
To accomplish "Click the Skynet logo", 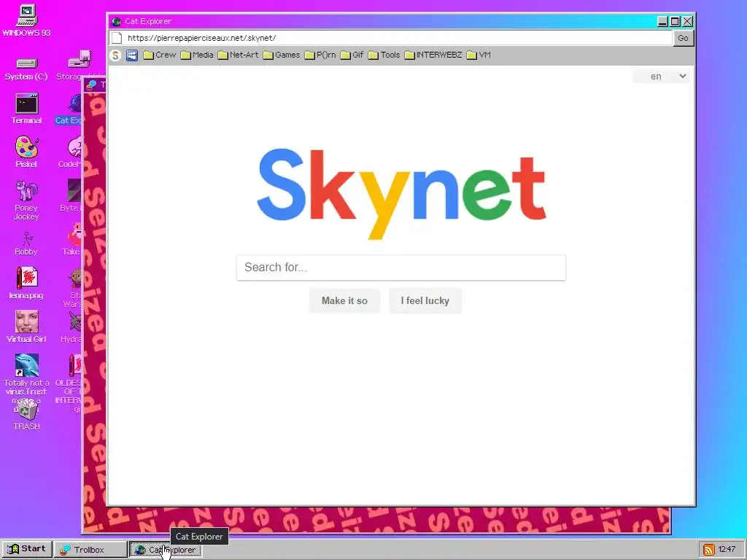I will 401,192.
